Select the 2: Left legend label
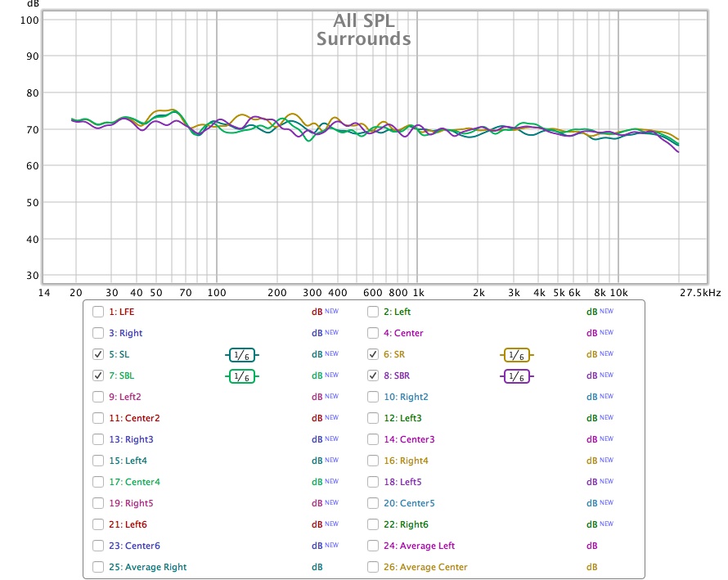Image resolution: width=728 pixels, height=580 pixels. point(397,312)
